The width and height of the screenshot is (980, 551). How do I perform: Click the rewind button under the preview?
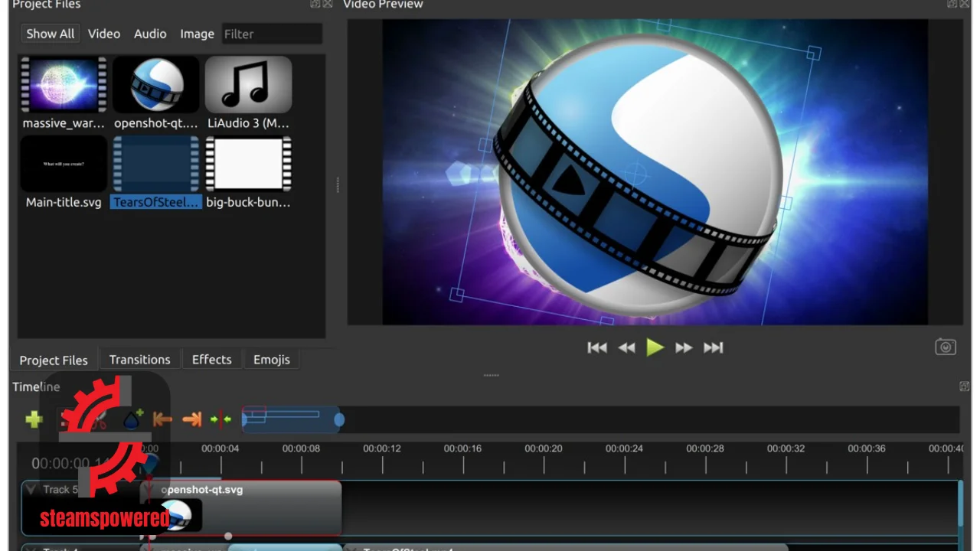pyautogui.click(x=626, y=347)
